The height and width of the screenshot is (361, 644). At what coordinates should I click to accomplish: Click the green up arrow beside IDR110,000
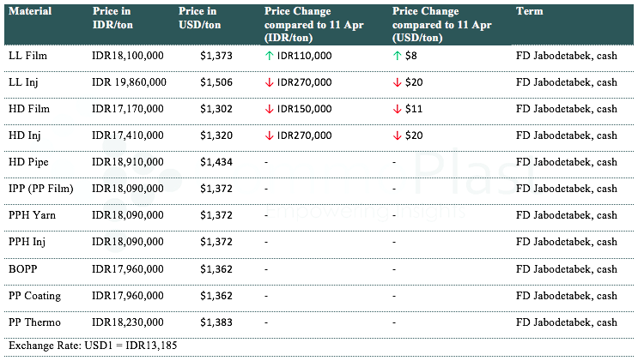pos(270,55)
